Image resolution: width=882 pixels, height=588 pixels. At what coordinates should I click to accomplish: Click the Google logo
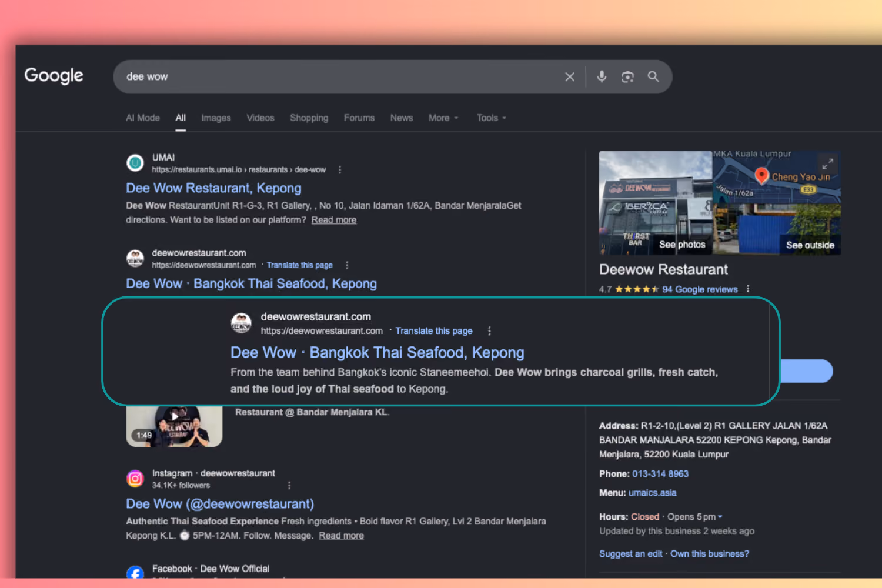[54, 75]
